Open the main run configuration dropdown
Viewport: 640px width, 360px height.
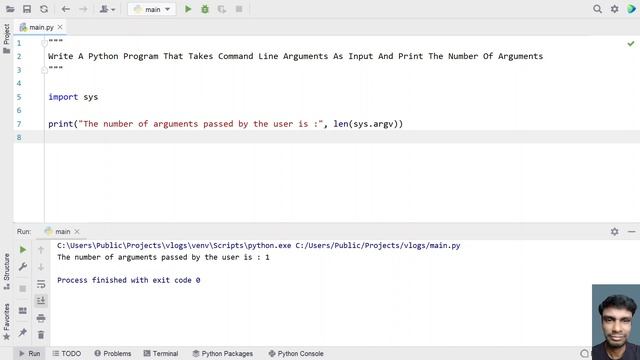coord(152,9)
